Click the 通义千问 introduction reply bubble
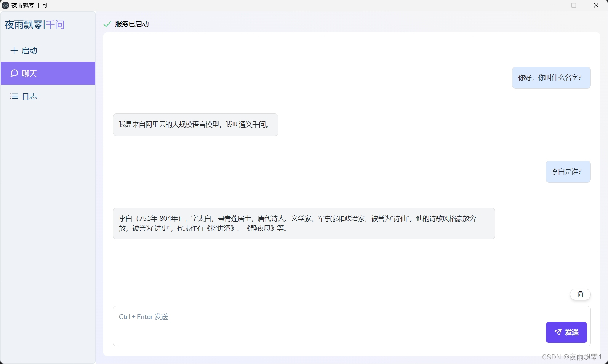 point(195,125)
